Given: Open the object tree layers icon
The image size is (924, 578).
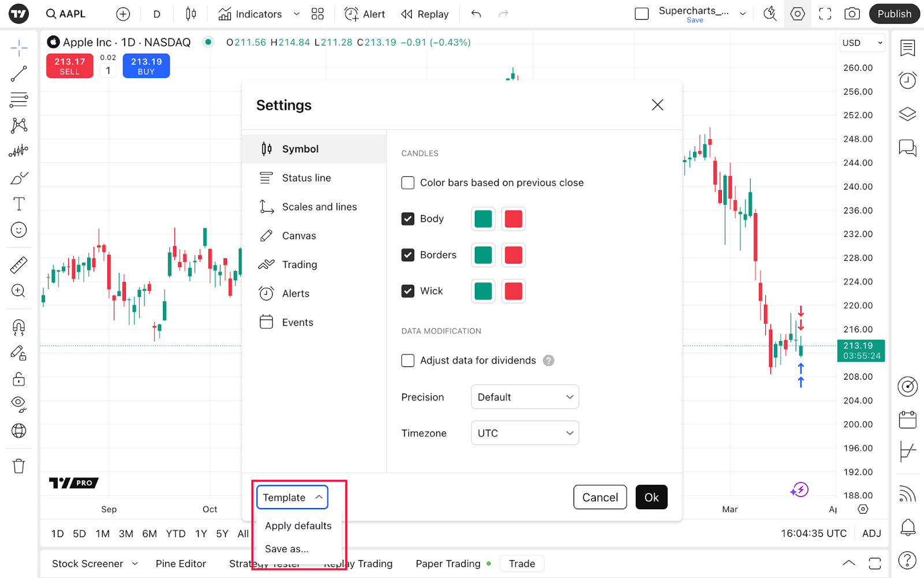Looking at the screenshot, I should click(908, 114).
